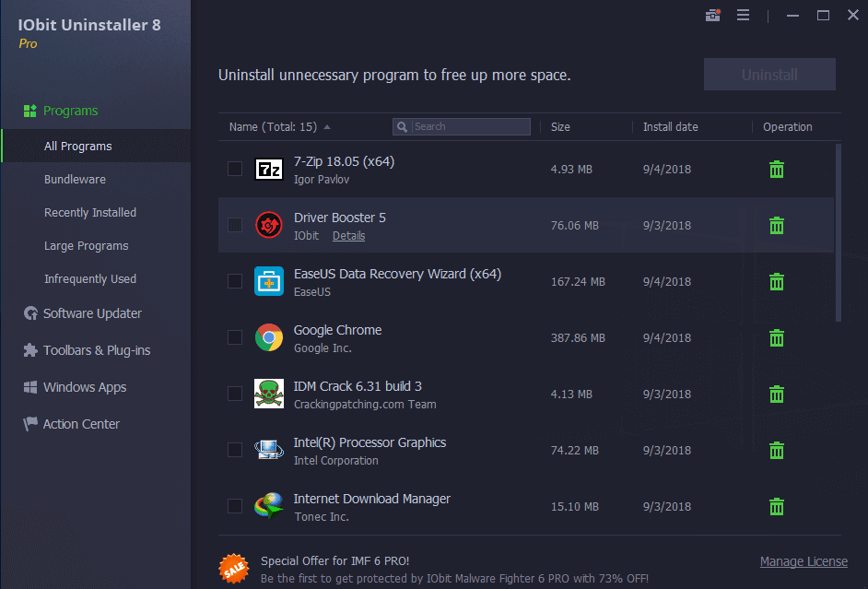This screenshot has width=868, height=589.
Task: Sort by the Install date column header
Action: click(671, 127)
